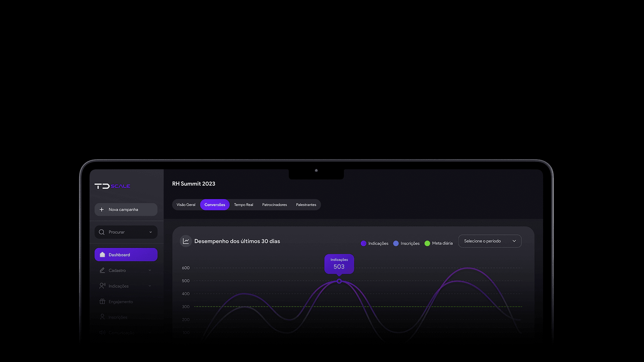The image size is (644, 362).
Task: Open the Selecione o período dropdown
Action: click(489, 241)
